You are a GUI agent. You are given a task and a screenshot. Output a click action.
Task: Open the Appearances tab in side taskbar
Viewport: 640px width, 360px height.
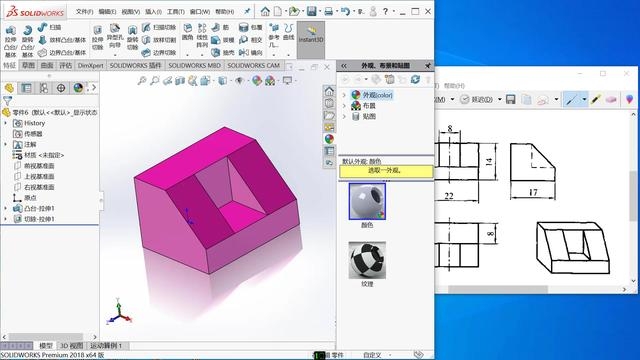329,139
